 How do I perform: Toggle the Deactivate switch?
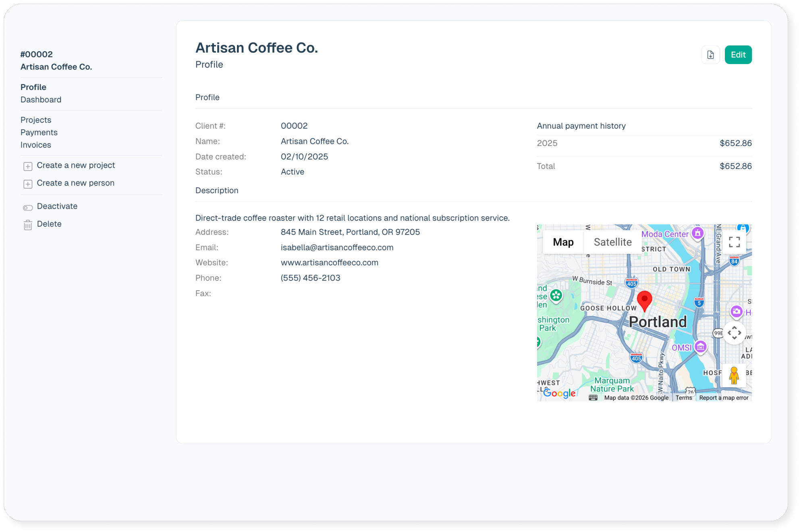tap(28, 208)
